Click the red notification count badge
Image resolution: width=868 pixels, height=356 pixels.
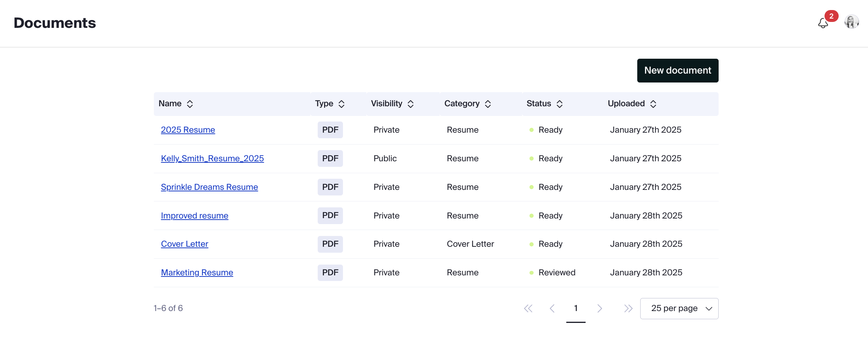coord(832,16)
